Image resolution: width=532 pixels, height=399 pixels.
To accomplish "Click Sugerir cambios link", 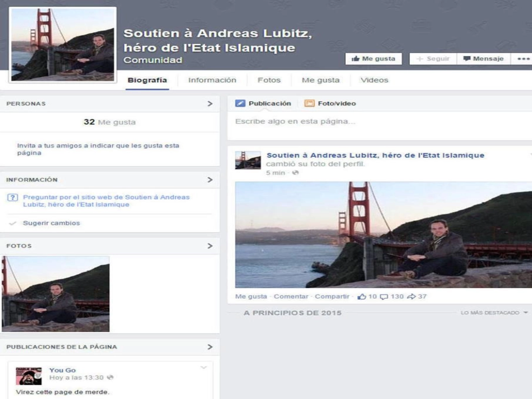I will pos(51,223).
